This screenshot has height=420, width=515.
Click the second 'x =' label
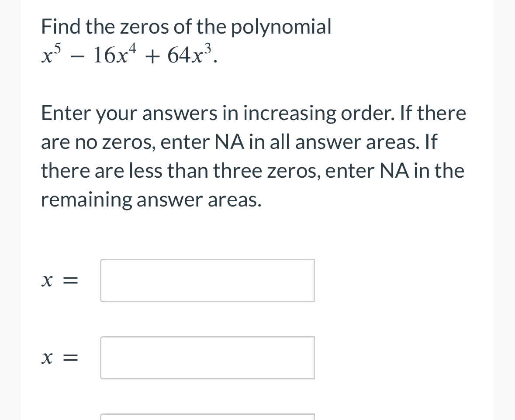[59, 358]
